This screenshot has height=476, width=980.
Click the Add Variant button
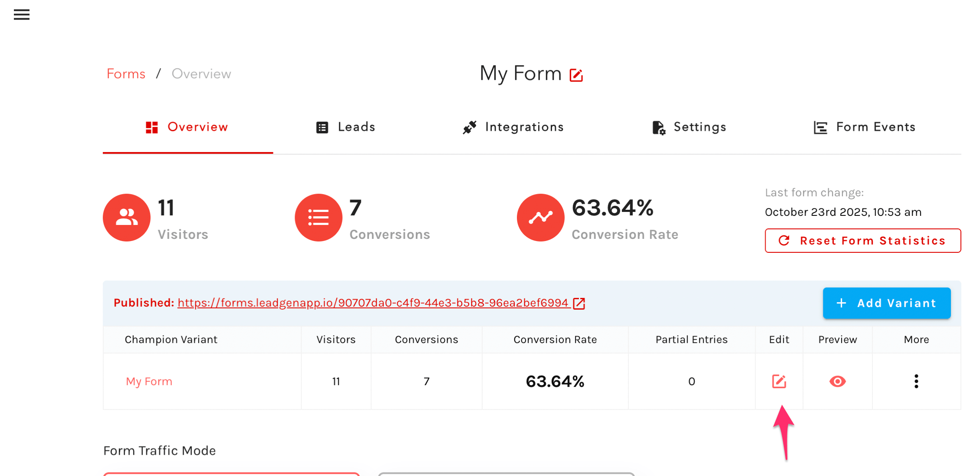point(886,303)
